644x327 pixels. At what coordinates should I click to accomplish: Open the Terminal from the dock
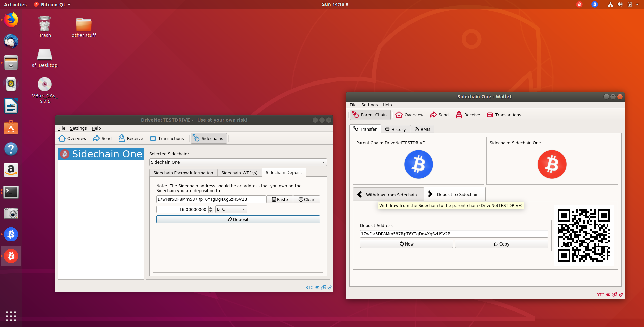point(11,192)
